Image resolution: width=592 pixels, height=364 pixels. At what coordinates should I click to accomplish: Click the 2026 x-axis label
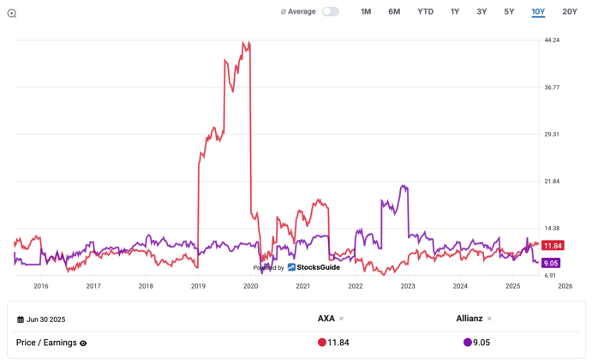[x=565, y=286]
